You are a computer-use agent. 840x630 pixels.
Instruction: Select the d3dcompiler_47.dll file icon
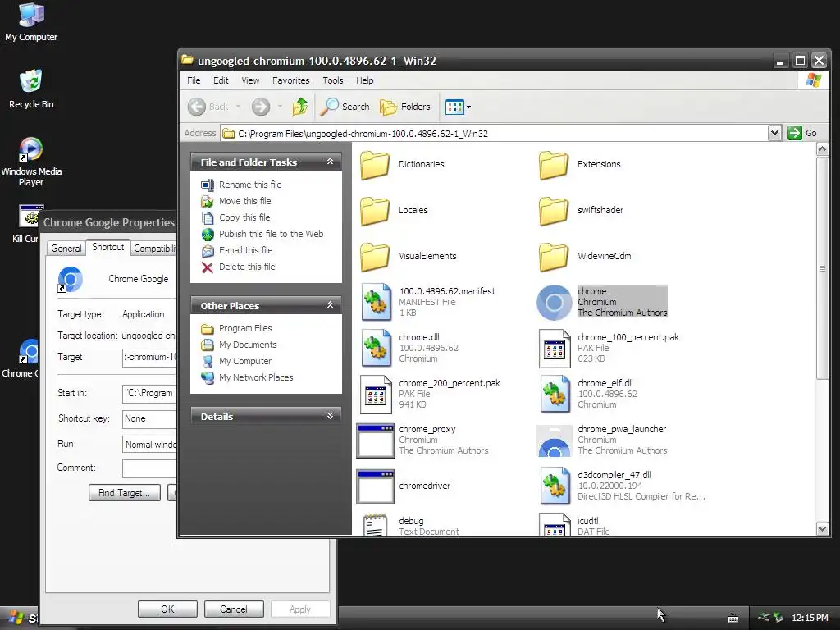tap(555, 486)
